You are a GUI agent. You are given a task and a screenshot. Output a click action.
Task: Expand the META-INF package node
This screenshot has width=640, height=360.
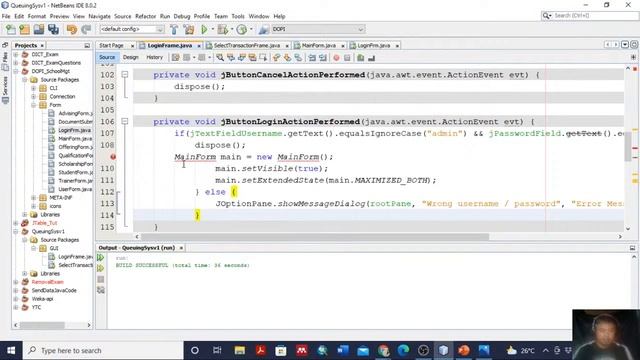point(34,198)
